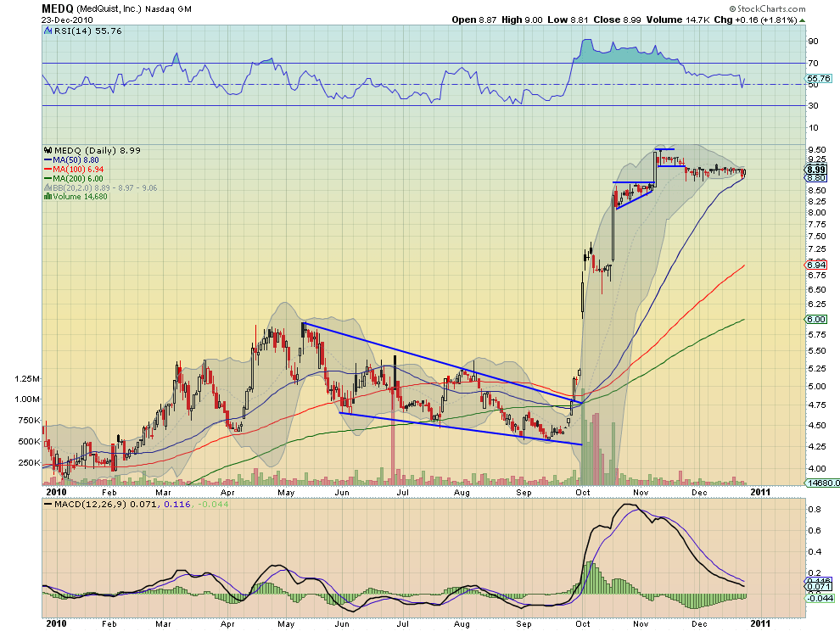Click the 'High 9.00' quote value
Screen dimensions: 840x631
pyautogui.click(x=523, y=20)
